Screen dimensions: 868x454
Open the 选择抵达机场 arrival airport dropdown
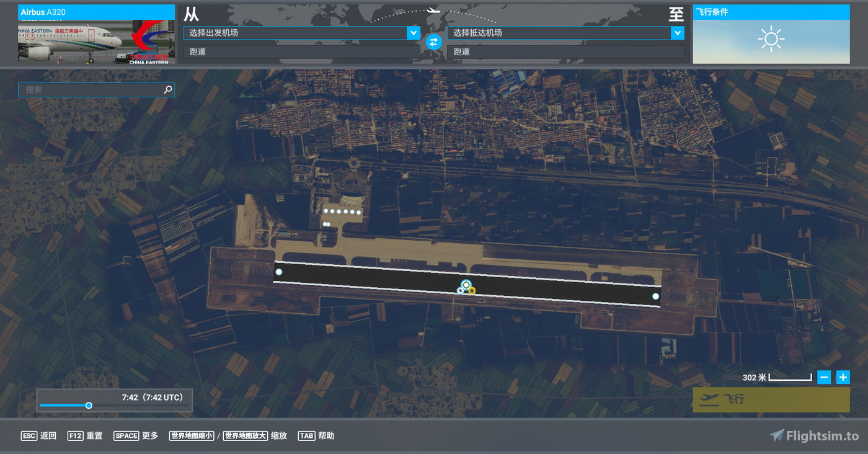(565, 32)
